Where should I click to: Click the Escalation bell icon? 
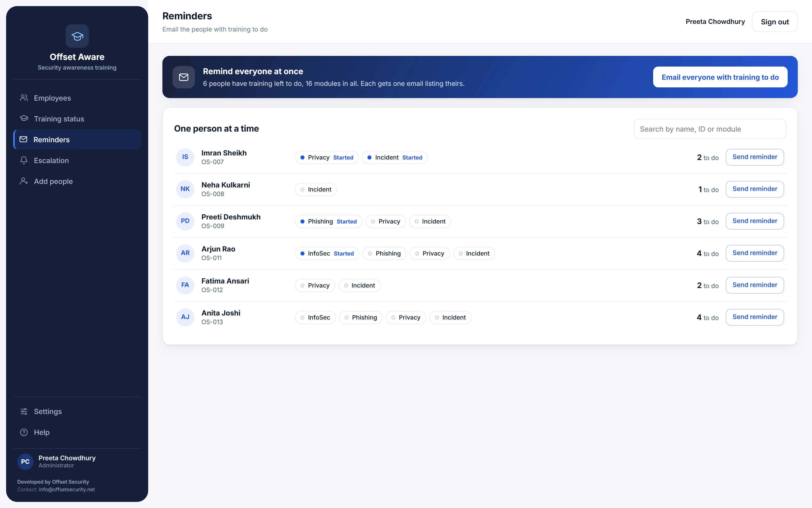coord(24,160)
